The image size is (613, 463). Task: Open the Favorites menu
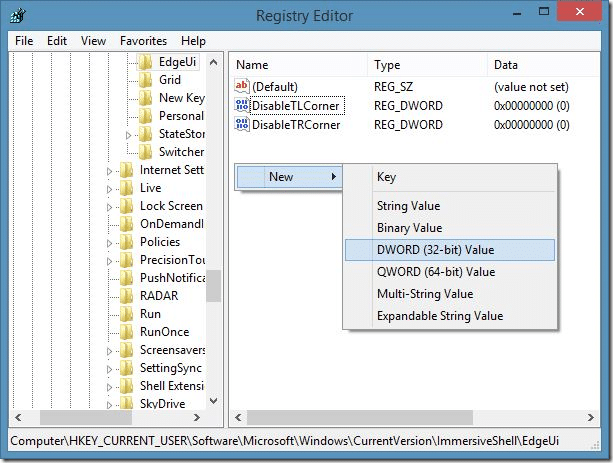coord(143,41)
